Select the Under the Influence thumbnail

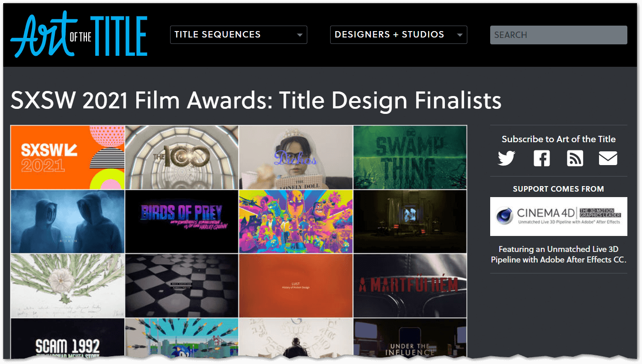pyautogui.click(x=410, y=337)
